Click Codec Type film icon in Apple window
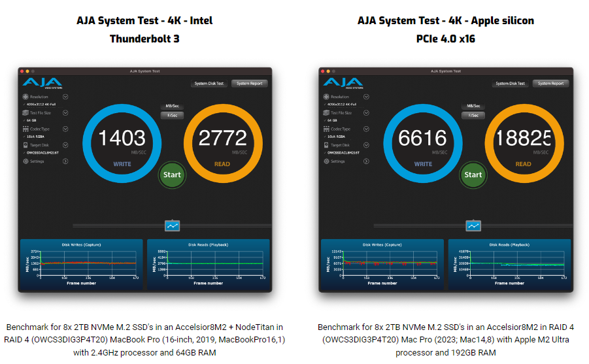This screenshot has height=364, width=589. coord(326,129)
